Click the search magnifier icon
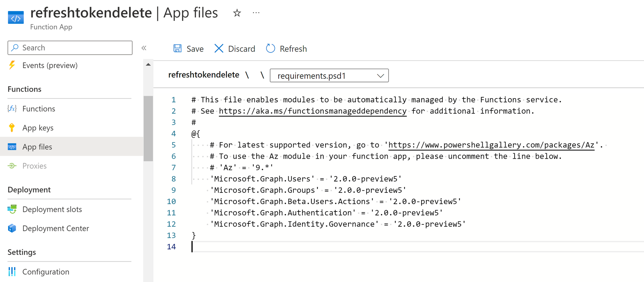 coord(14,48)
